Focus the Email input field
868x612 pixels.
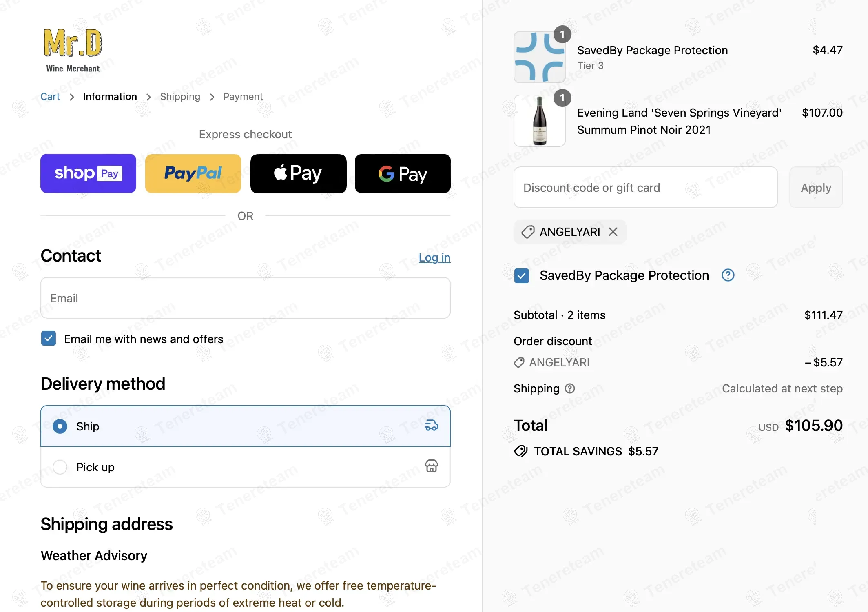tap(246, 298)
